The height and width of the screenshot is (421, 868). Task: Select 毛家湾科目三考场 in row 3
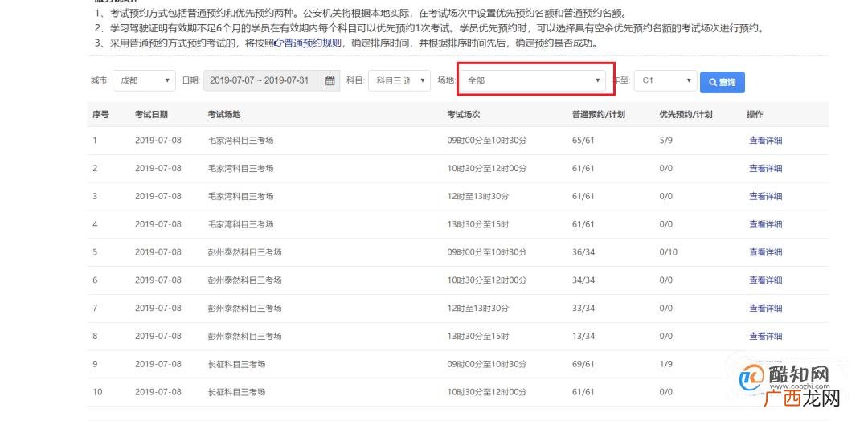(x=240, y=196)
